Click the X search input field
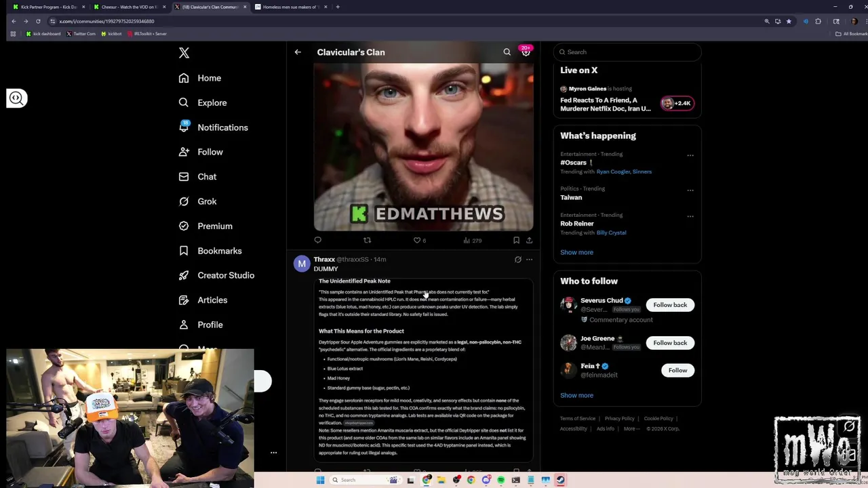 click(x=627, y=52)
